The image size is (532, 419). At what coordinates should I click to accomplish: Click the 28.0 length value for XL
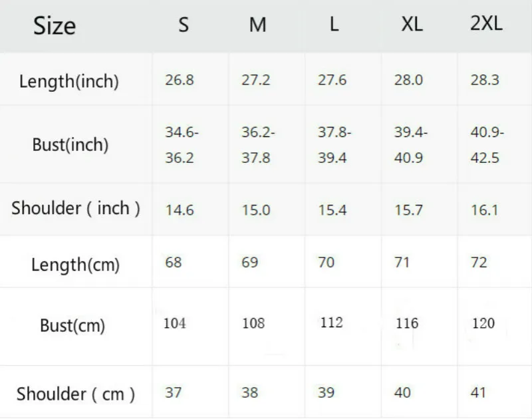tap(408, 80)
